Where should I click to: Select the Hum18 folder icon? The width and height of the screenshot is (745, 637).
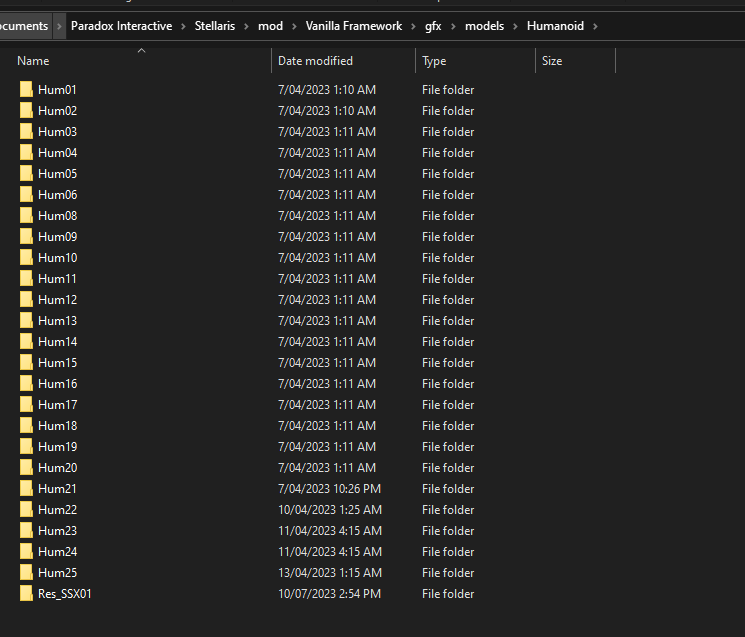26,425
